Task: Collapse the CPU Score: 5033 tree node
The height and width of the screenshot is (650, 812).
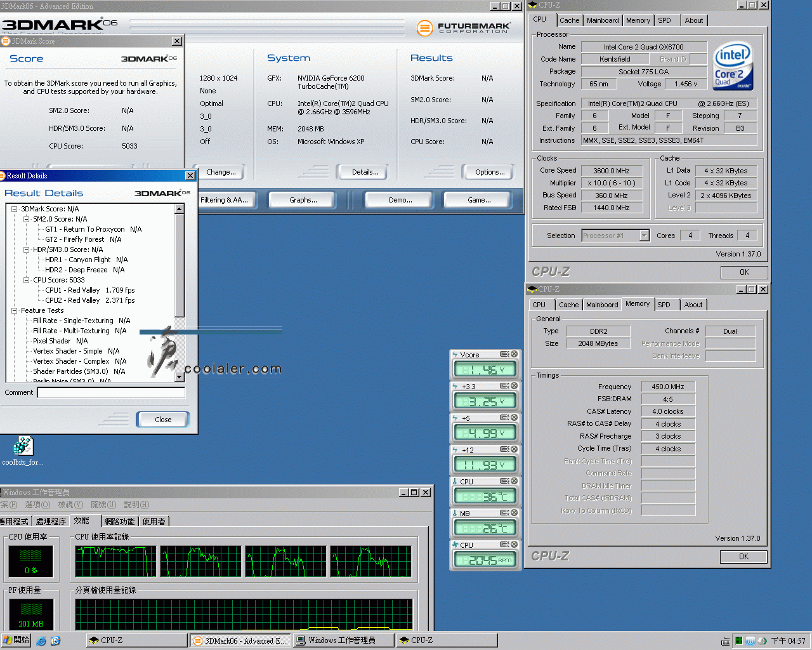Action: coord(26,280)
